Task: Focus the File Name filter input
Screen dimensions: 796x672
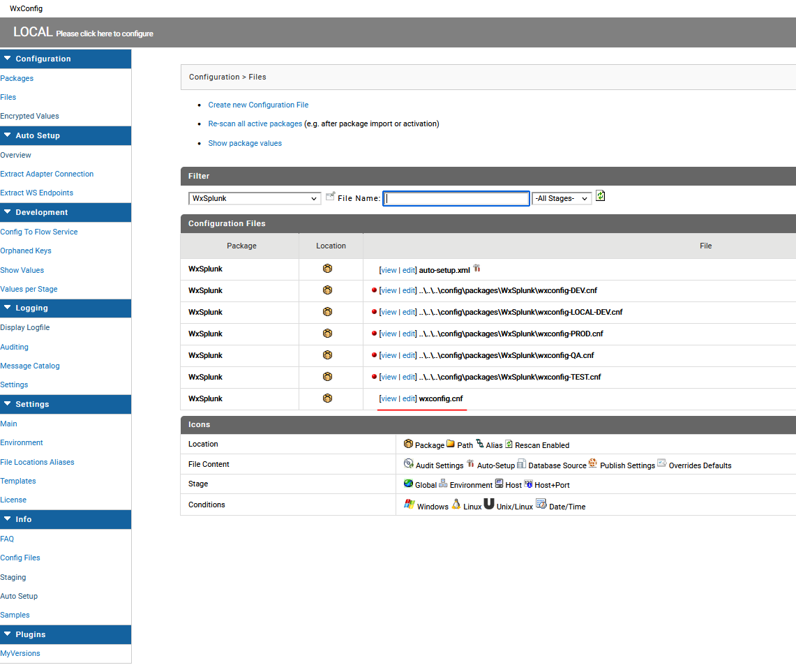Action: click(456, 199)
